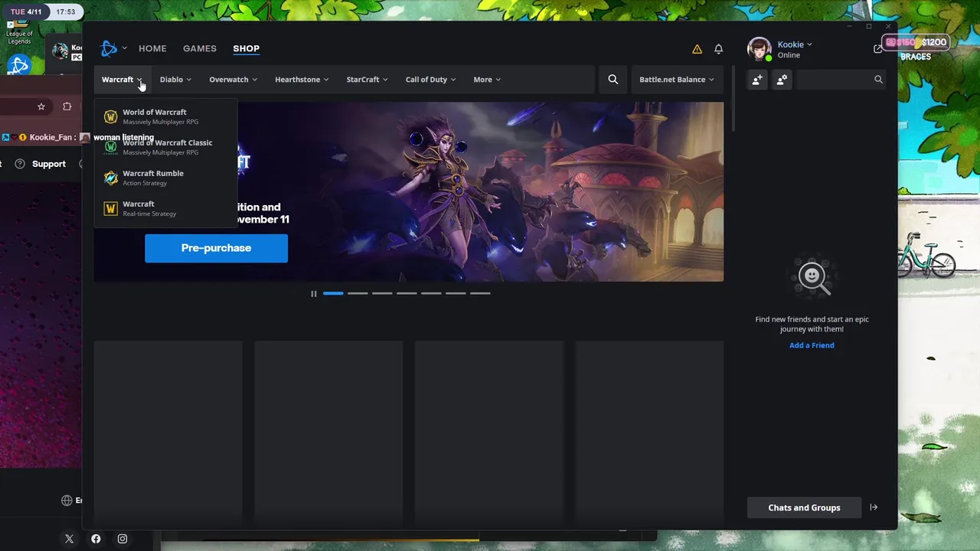This screenshot has height=551, width=980.
Task: Open Chats and Groups
Action: click(x=804, y=507)
